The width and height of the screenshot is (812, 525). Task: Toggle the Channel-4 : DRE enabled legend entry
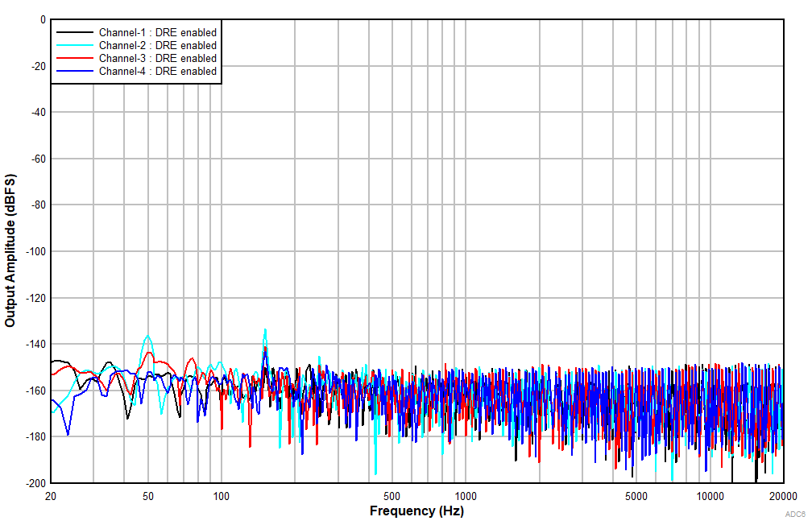(156, 71)
